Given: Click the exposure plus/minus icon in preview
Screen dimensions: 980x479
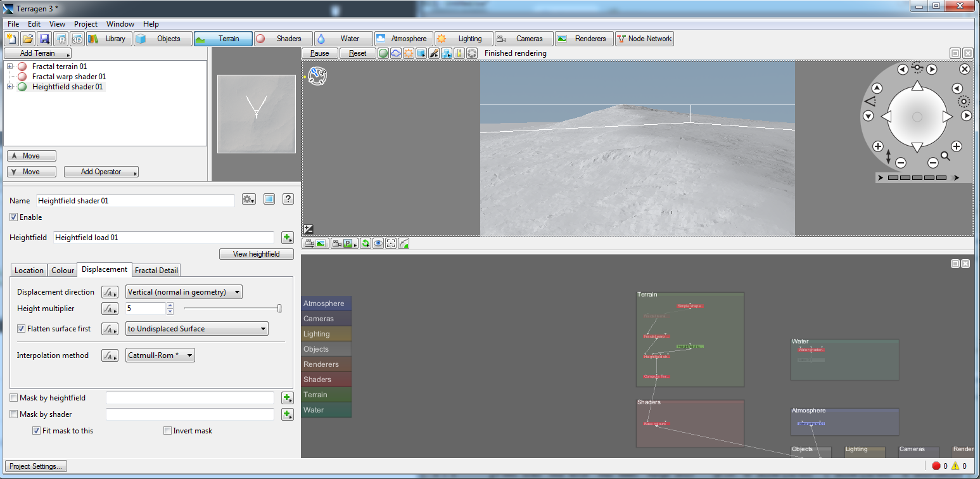Looking at the screenshot, I should (x=309, y=229).
